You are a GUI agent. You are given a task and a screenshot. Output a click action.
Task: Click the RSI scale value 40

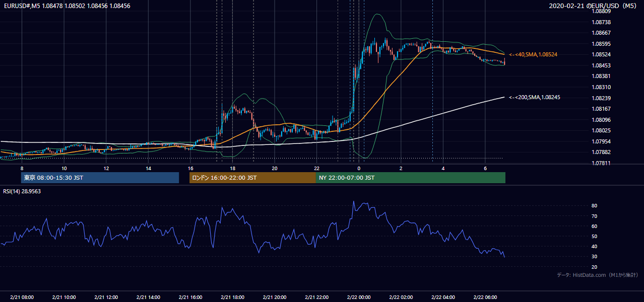point(595,247)
